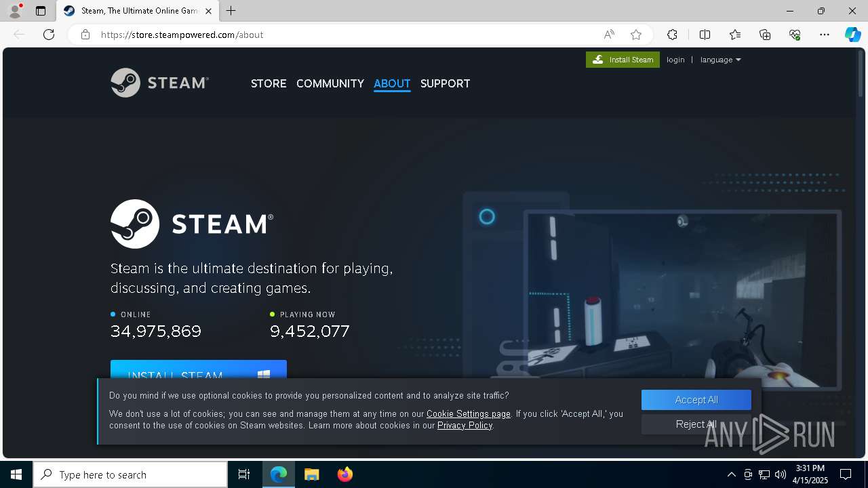Open Task View on taskbar

click(244, 474)
